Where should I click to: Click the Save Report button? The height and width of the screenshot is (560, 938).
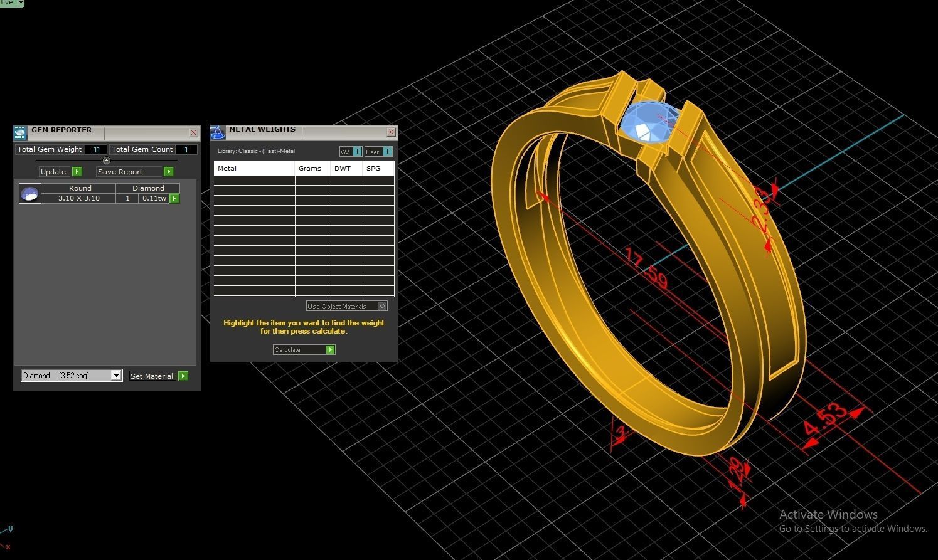coord(135,171)
